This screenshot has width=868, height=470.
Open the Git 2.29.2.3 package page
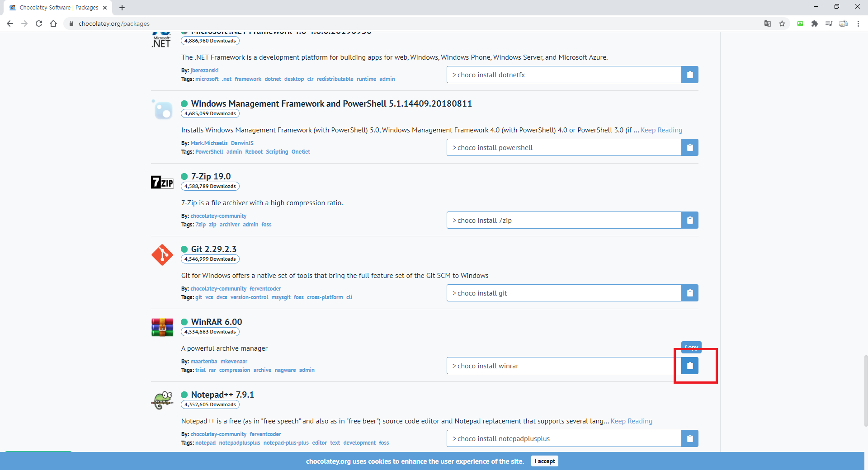[214, 249]
